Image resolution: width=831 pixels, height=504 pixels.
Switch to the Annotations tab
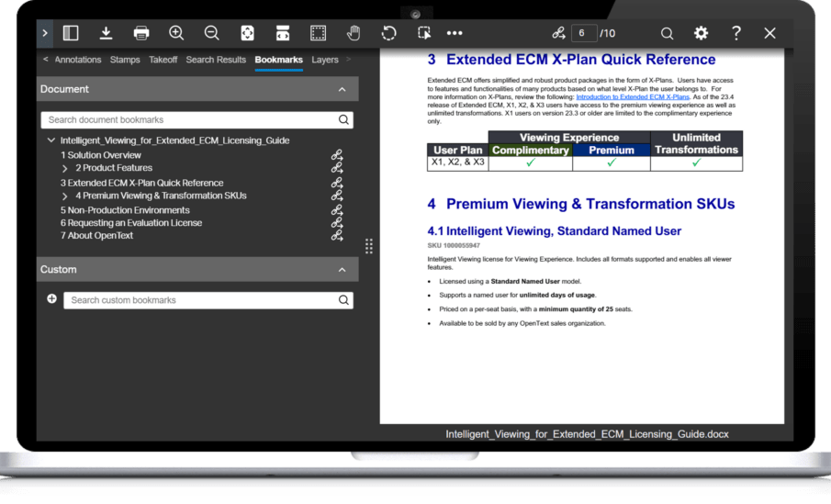click(x=77, y=60)
